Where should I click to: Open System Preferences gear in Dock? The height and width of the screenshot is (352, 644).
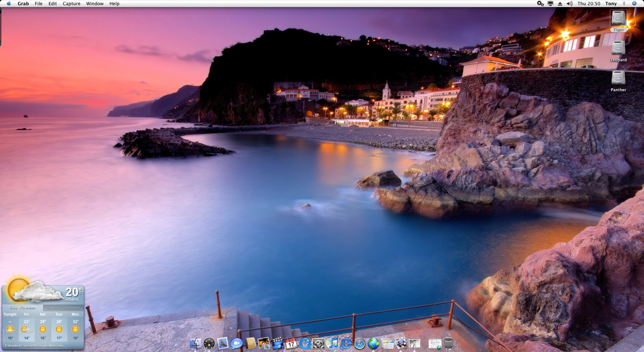(318, 344)
